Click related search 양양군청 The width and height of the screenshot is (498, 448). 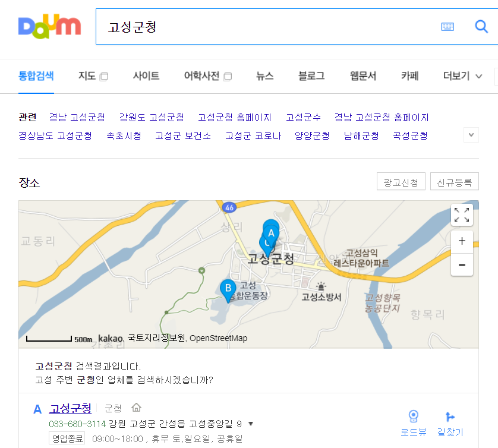(312, 136)
